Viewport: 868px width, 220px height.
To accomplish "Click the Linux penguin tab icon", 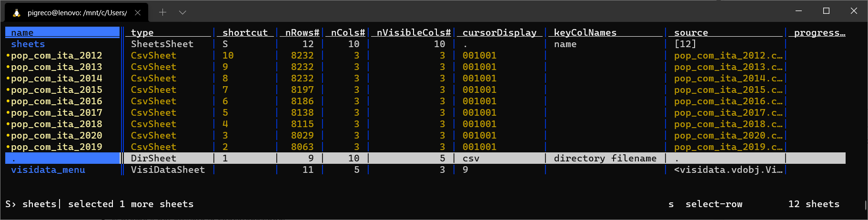I will click(17, 13).
